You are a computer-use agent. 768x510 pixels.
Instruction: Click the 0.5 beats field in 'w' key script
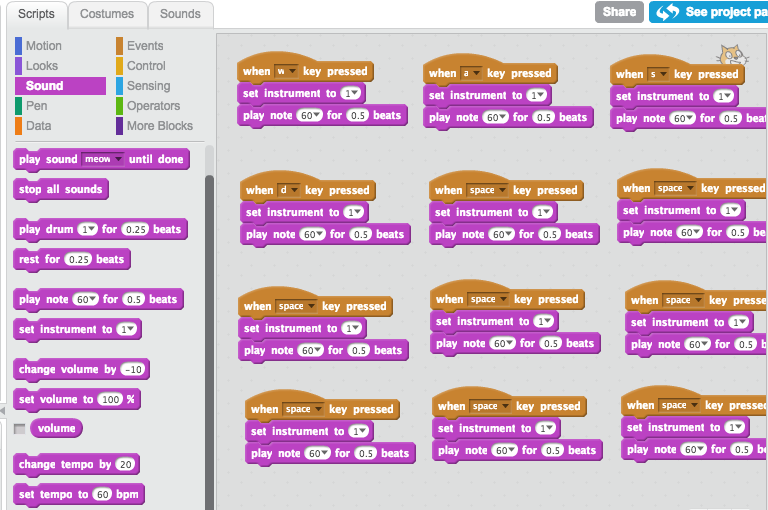tap(358, 116)
